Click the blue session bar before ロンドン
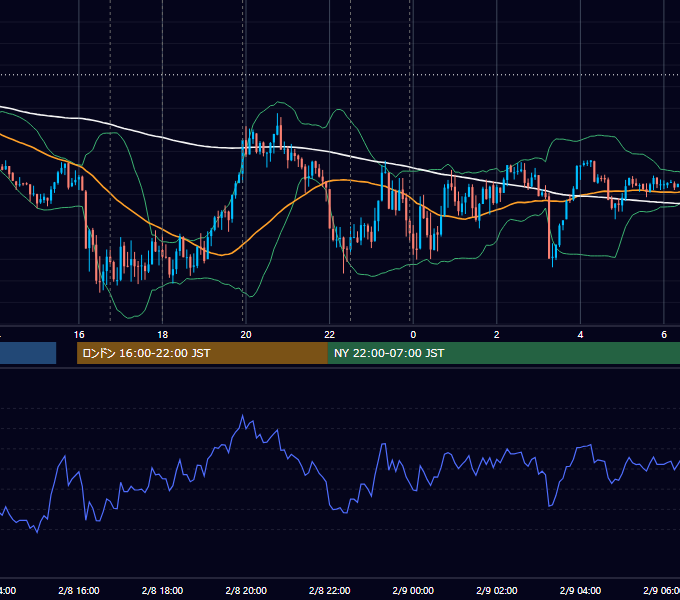Viewport: 680px width, 600px height. click(x=28, y=353)
